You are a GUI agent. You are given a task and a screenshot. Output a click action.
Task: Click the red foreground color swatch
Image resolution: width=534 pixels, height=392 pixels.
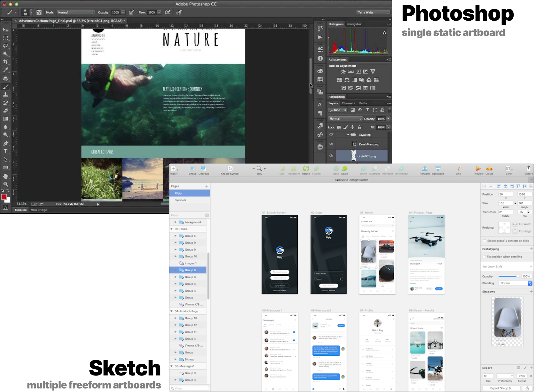tap(4, 197)
